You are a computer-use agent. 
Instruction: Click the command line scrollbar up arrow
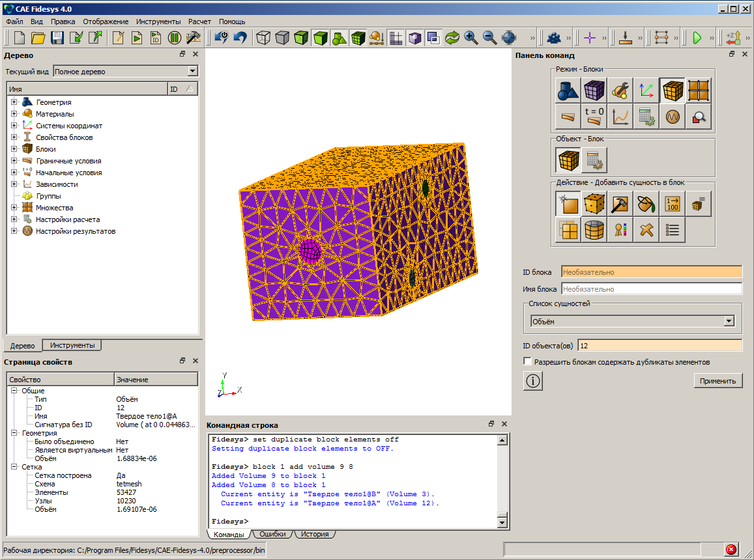tap(502, 440)
